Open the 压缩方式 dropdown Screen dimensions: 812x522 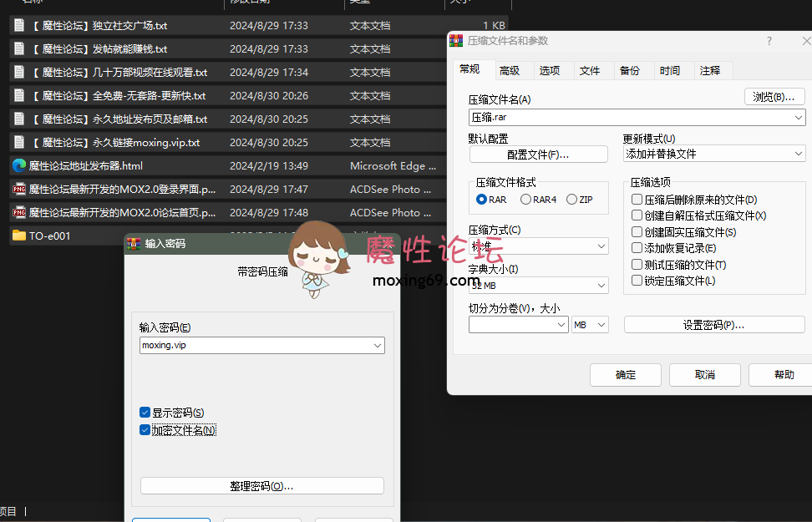(x=539, y=246)
